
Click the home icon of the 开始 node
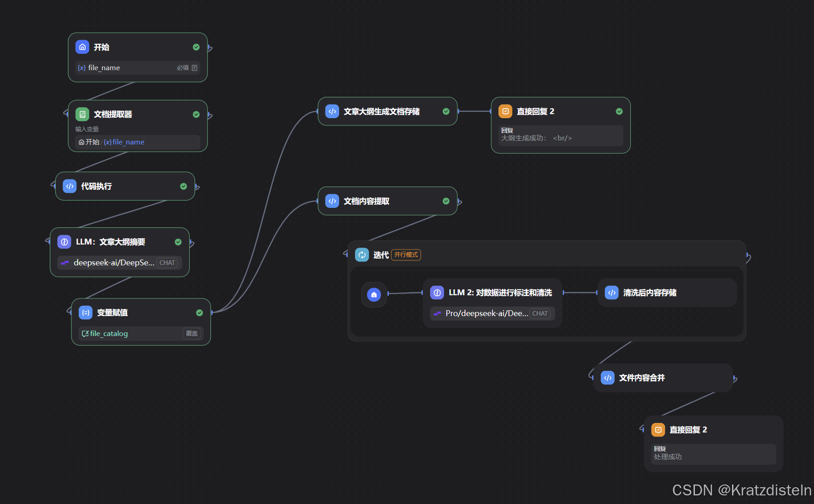[x=82, y=47]
